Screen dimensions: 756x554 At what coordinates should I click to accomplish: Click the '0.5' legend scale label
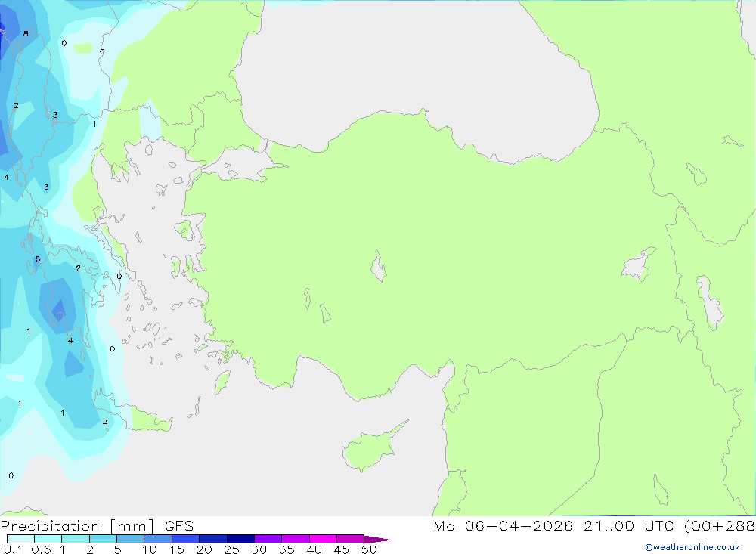[x=41, y=549]
